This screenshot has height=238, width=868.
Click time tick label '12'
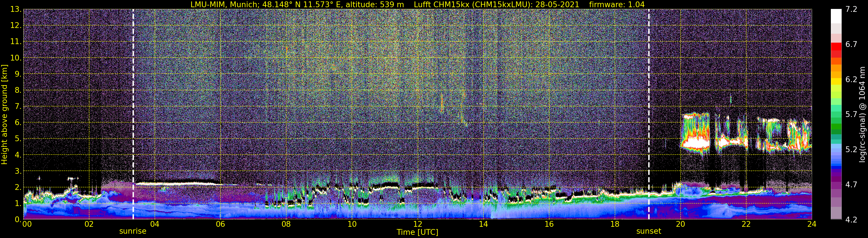tap(417, 224)
